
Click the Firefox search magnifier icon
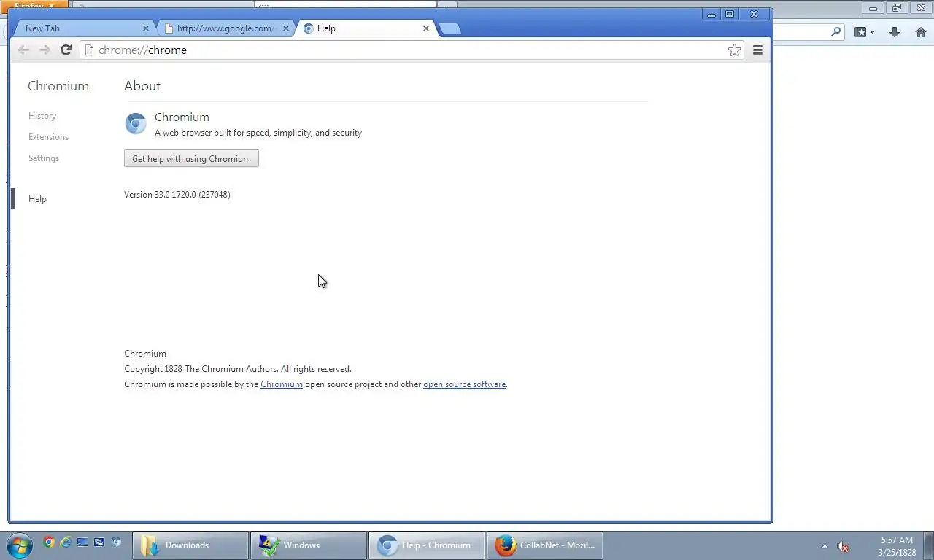pyautogui.click(x=836, y=32)
